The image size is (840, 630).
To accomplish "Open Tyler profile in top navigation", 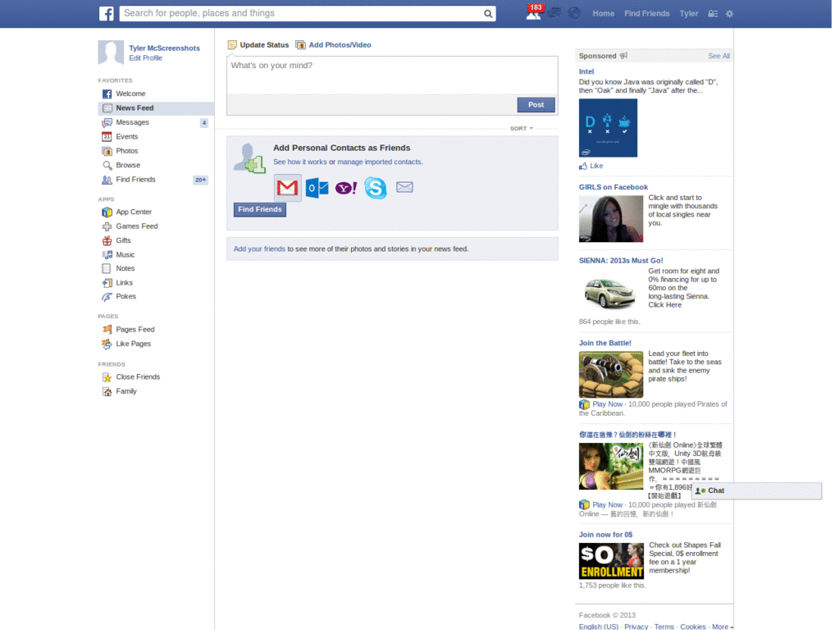I will (x=688, y=13).
